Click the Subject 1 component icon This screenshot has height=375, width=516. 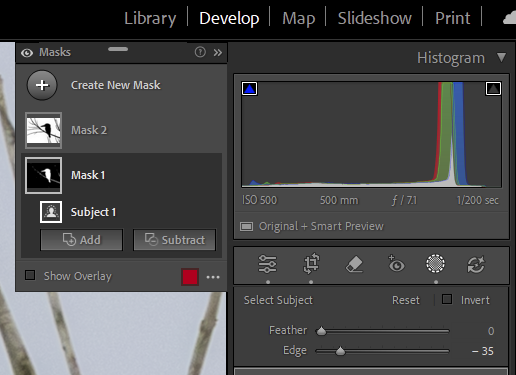point(51,212)
